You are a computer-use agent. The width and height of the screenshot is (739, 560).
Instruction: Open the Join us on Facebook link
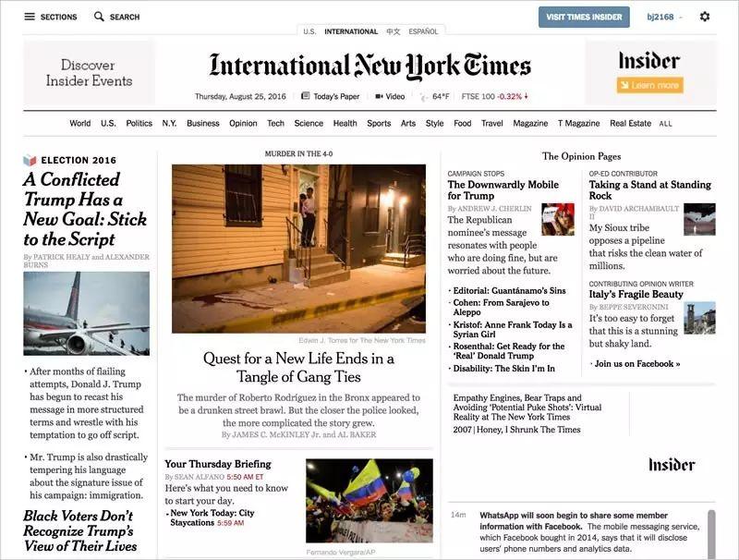636,363
